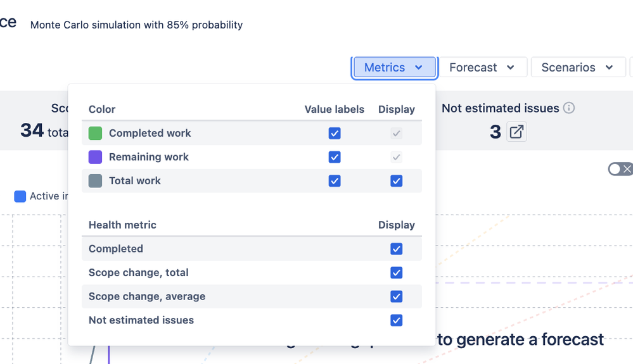Uncheck Value labels for Completed work
This screenshot has height=364, width=633.
point(335,133)
